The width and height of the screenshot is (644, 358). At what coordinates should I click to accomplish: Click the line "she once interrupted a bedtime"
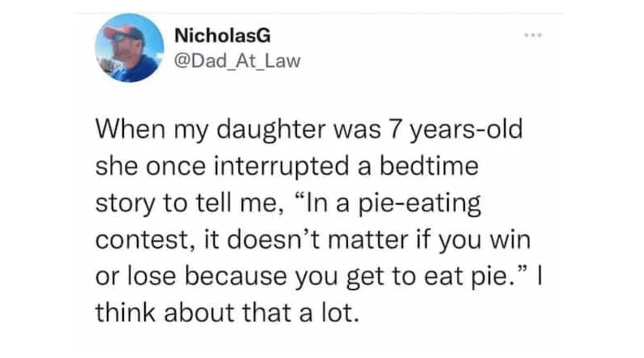pyautogui.click(x=287, y=167)
